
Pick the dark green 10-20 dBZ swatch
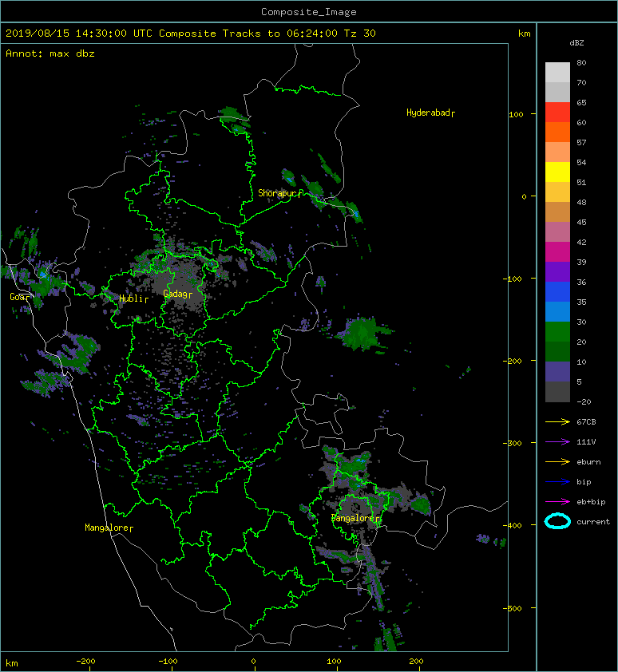(x=557, y=351)
